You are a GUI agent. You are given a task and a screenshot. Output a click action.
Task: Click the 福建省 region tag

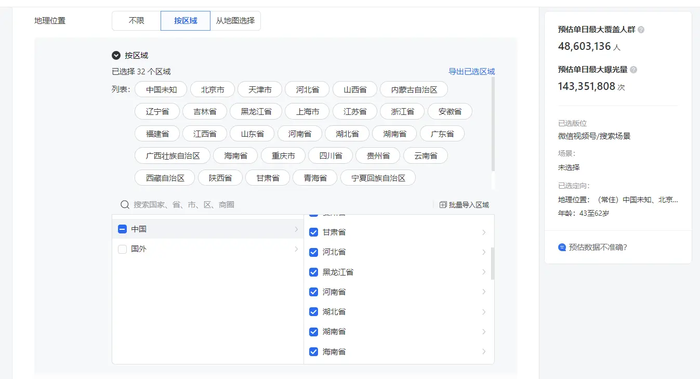point(157,133)
